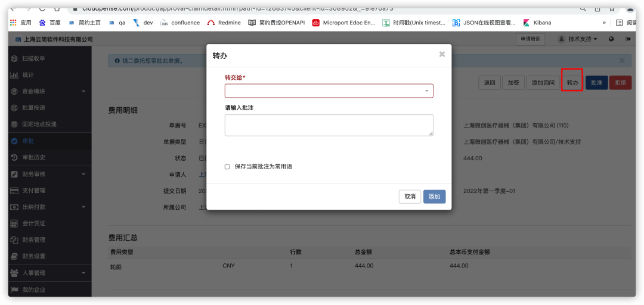Show more bookmarks with double chevron

[604, 23]
